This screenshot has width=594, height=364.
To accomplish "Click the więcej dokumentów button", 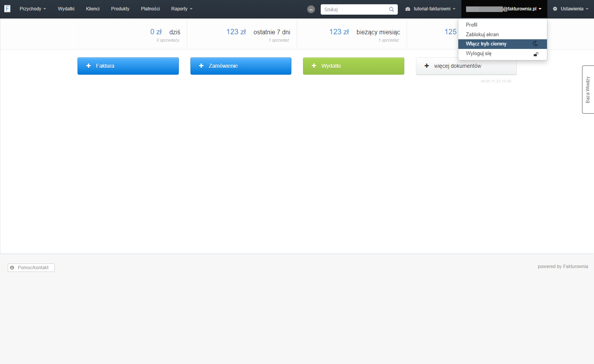I will click(466, 66).
